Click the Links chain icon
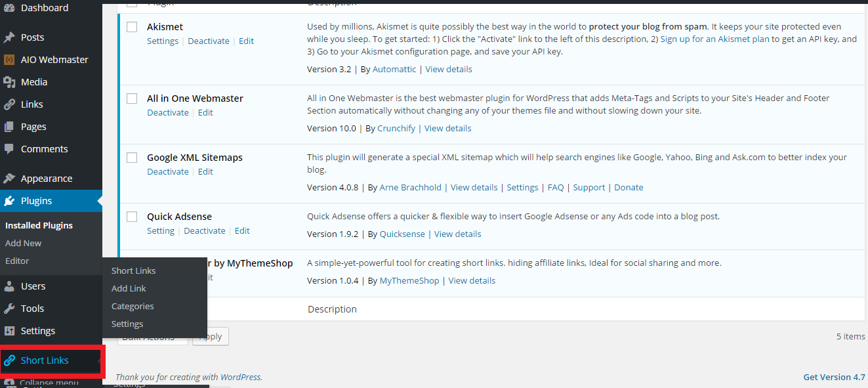Image resolution: width=868 pixels, height=388 pixels. [x=9, y=104]
